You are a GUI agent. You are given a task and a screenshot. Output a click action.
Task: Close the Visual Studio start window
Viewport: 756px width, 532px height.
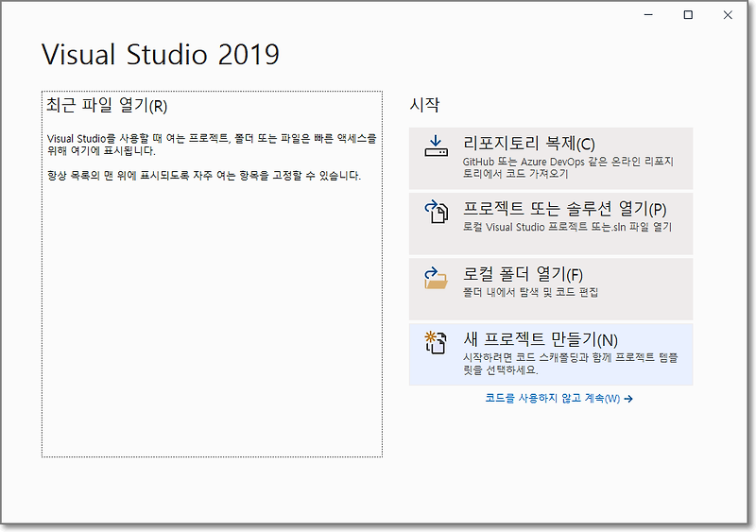coord(728,15)
